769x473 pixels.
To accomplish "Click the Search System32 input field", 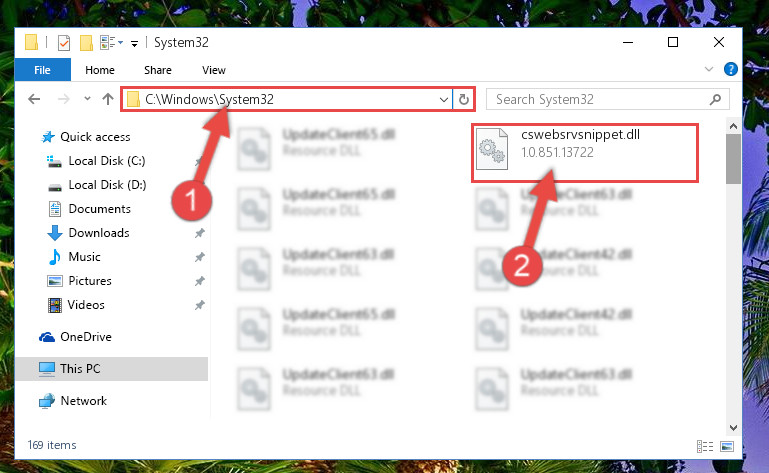I will point(598,100).
